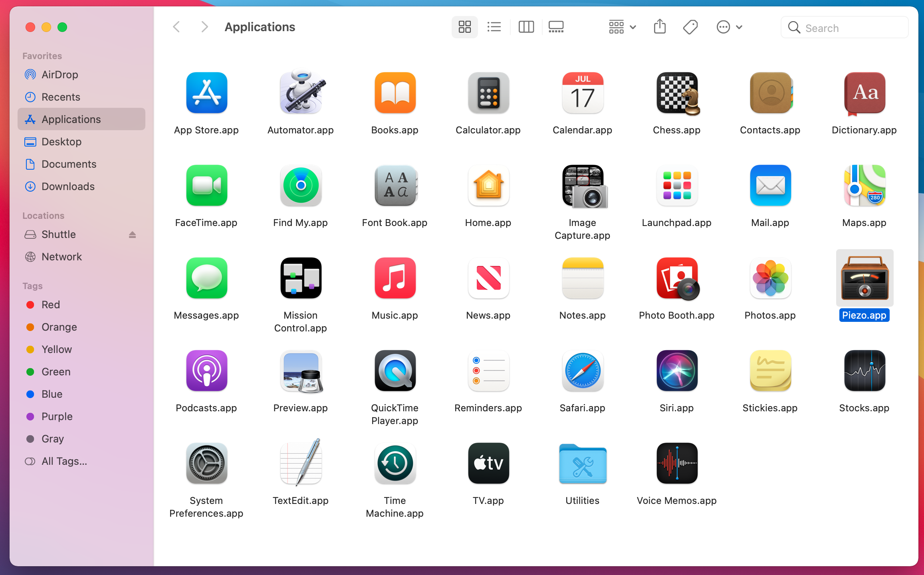
Task: Filter by the Purple tag
Action: coord(81,416)
